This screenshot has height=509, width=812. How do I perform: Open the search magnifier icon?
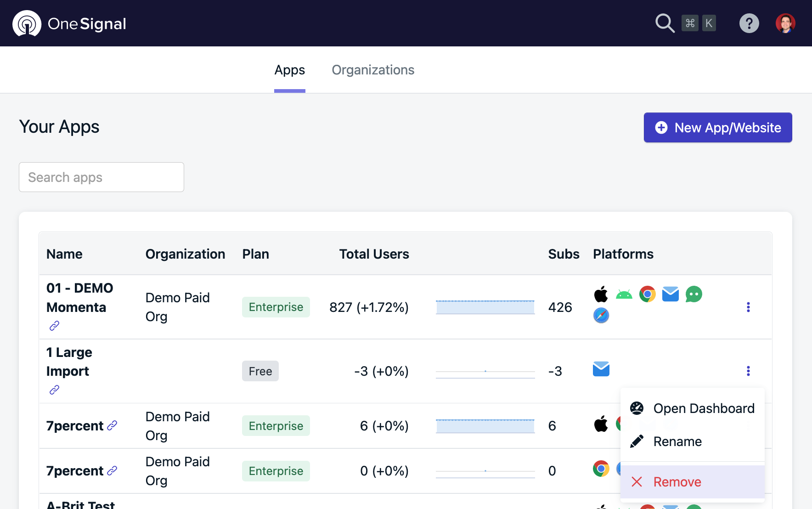665,23
